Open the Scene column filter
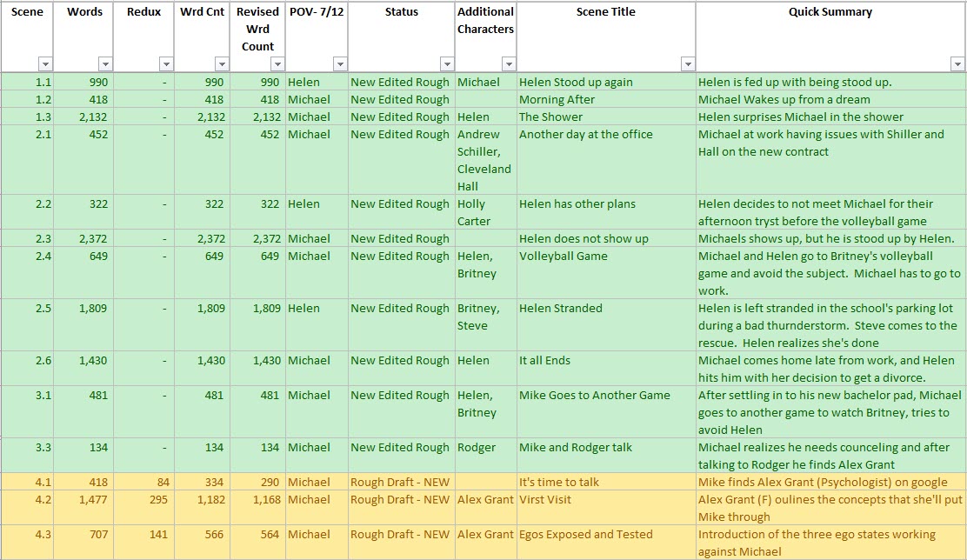 coord(45,63)
